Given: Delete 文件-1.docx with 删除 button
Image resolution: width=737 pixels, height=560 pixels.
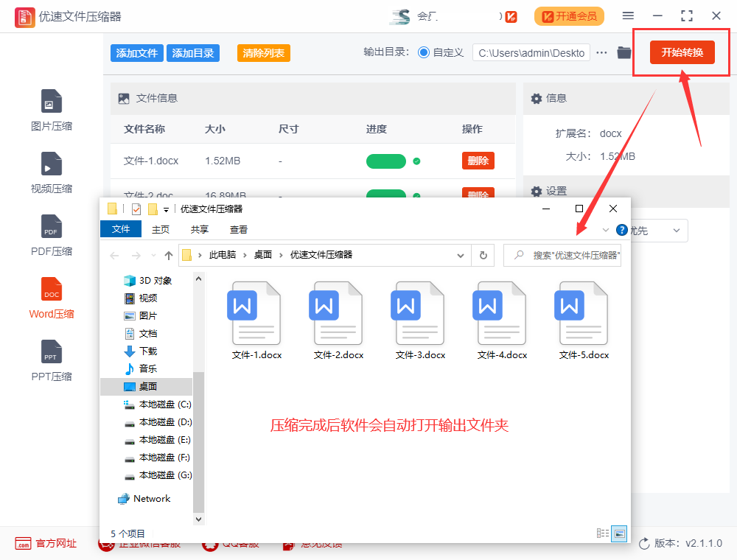Looking at the screenshot, I should tap(478, 161).
